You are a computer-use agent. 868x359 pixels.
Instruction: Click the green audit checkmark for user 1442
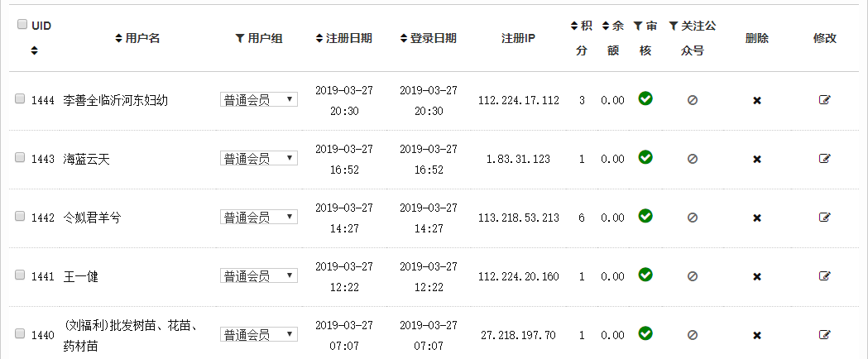pos(645,216)
